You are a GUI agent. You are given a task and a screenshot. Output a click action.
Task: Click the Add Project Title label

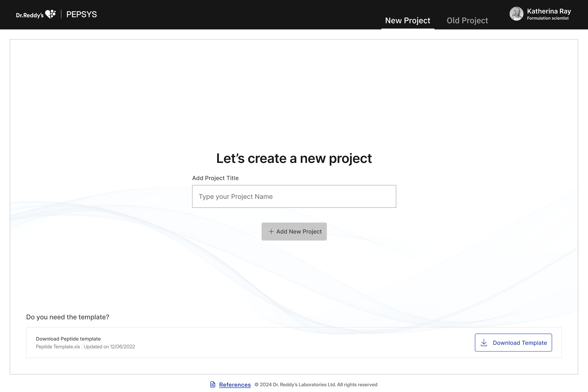point(215,178)
